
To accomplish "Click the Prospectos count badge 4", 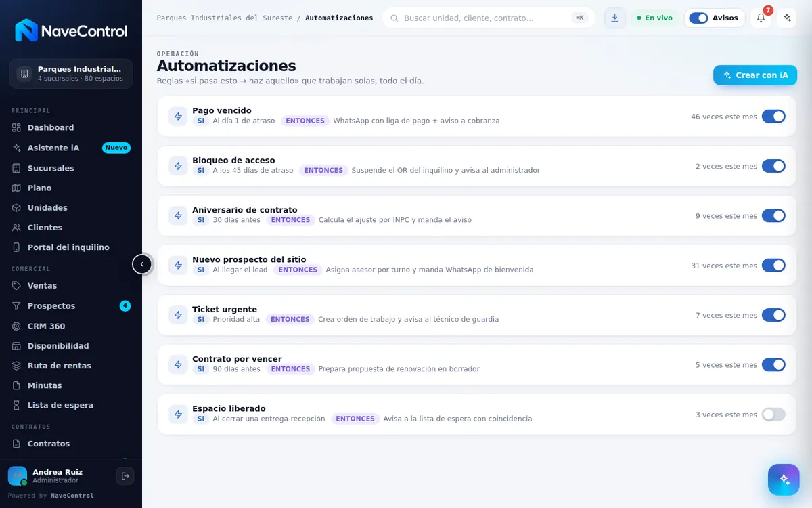I will (125, 306).
